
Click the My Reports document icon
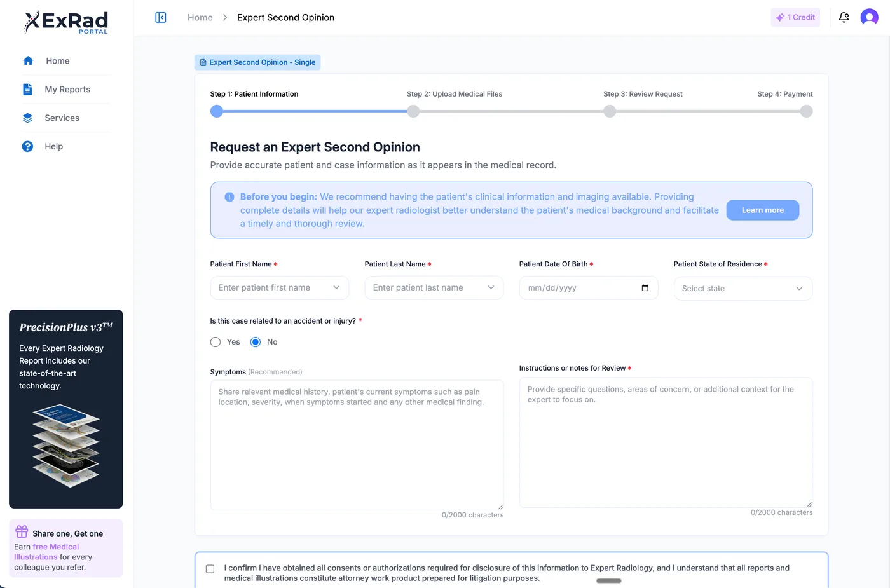point(27,90)
